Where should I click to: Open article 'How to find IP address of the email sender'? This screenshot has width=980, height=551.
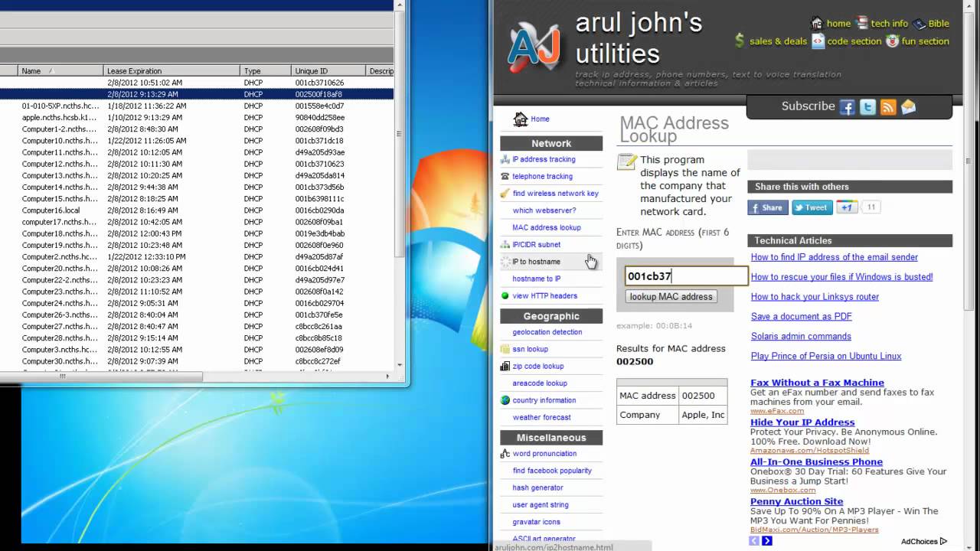(x=835, y=257)
